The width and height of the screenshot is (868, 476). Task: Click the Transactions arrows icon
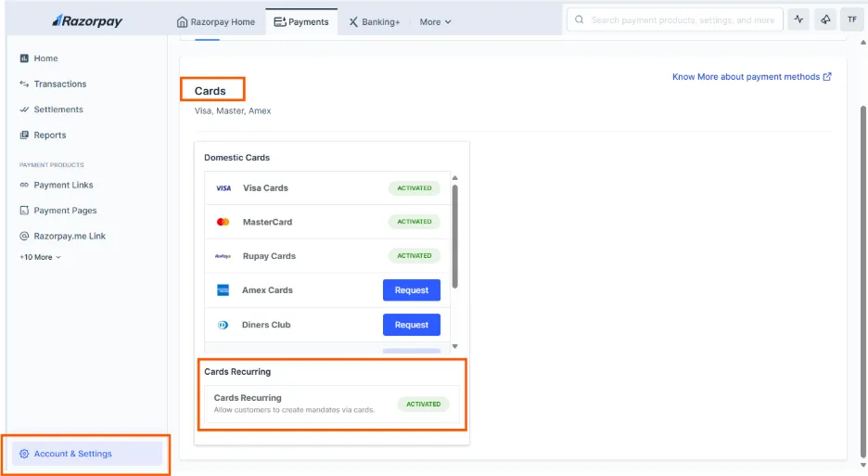tap(24, 84)
